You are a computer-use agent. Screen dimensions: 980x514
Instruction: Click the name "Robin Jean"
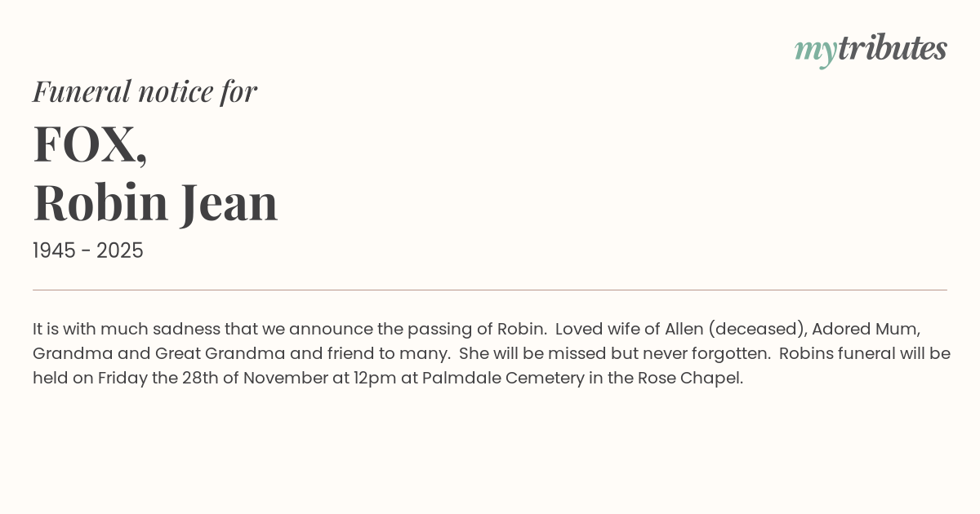point(155,202)
